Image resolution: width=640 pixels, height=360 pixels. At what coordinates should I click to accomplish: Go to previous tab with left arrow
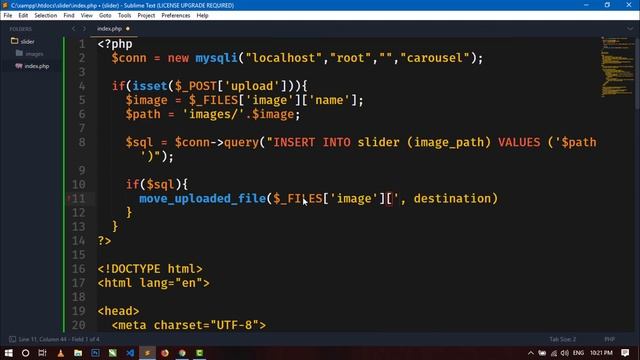[73, 29]
